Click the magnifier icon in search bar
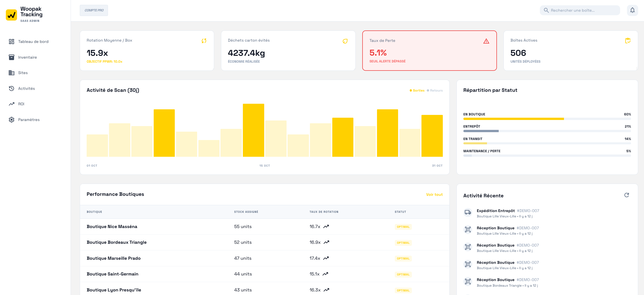Image resolution: width=644 pixels, height=295 pixels. 546,10
